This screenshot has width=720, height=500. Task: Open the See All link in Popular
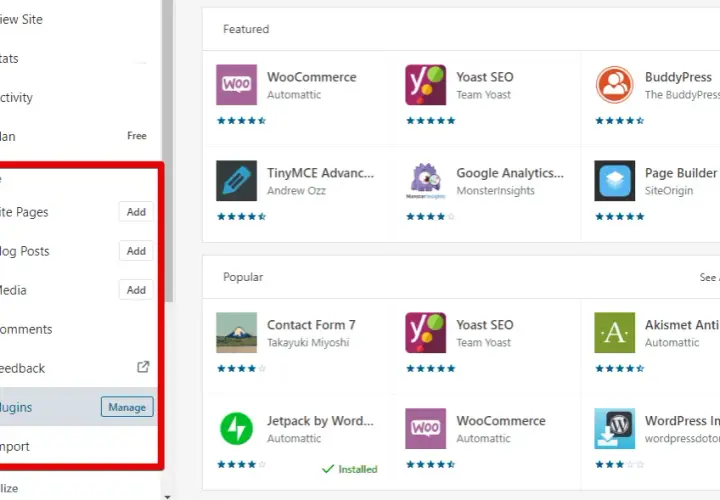click(x=709, y=277)
